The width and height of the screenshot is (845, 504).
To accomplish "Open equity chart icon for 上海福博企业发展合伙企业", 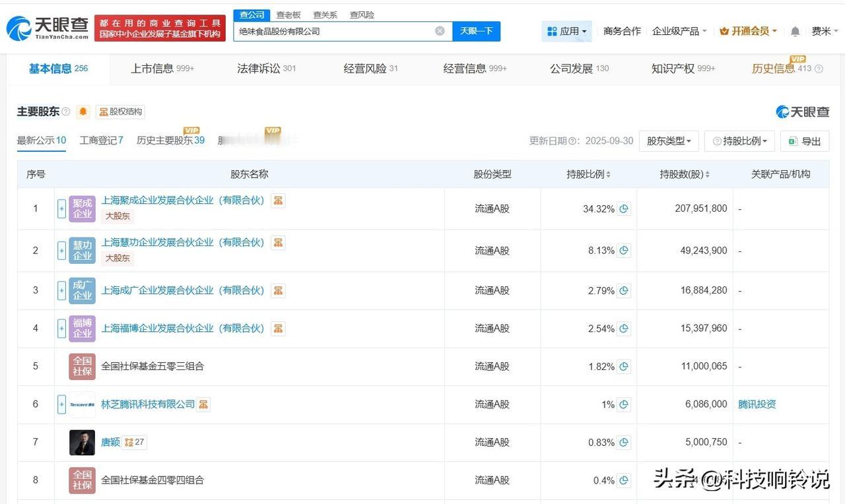I will pos(279,329).
